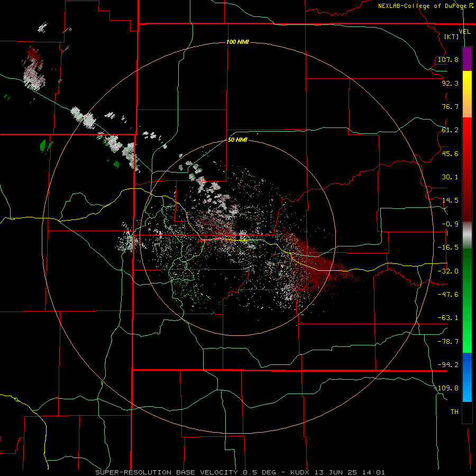The height and width of the screenshot is (476, 476).
Task: Click the -63.1 velocity legend value
Action: click(448, 318)
